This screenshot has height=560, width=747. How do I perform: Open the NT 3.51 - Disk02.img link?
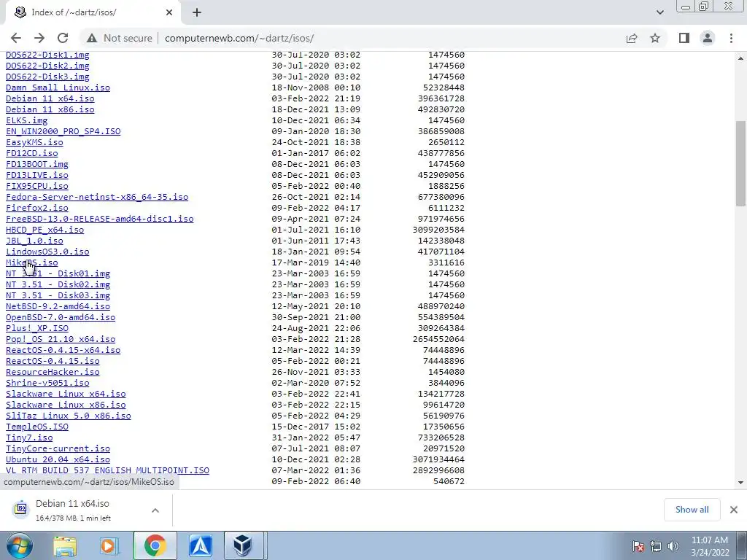coord(58,285)
